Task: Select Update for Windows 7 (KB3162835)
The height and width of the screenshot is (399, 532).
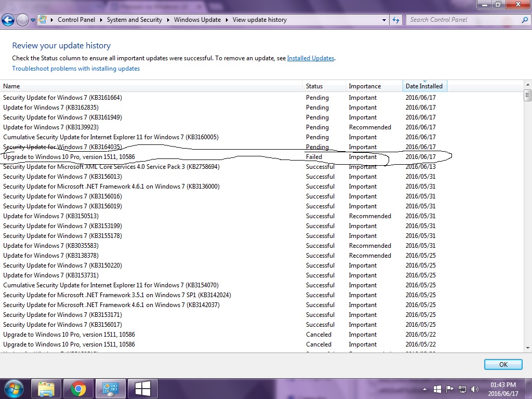Action: tap(223, 108)
